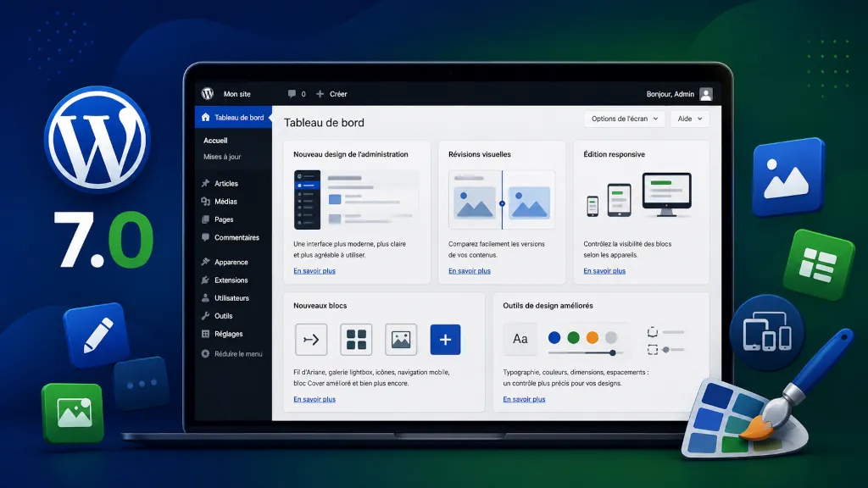
Task: Click the Extensions plugin icon
Action: pos(205,280)
